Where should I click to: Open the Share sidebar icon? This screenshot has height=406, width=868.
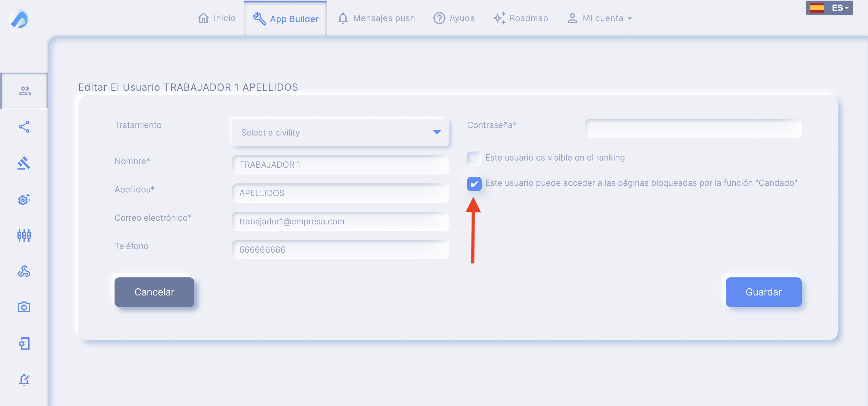pyautogui.click(x=24, y=127)
